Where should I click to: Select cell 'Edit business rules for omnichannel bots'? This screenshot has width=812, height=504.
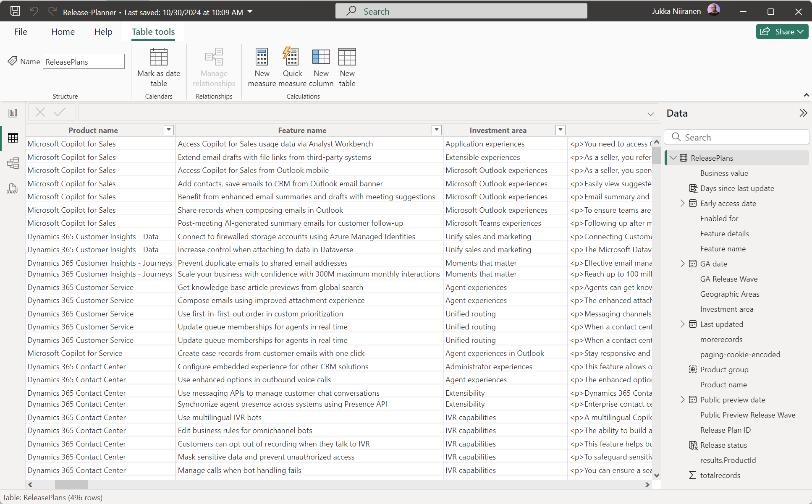click(309, 431)
